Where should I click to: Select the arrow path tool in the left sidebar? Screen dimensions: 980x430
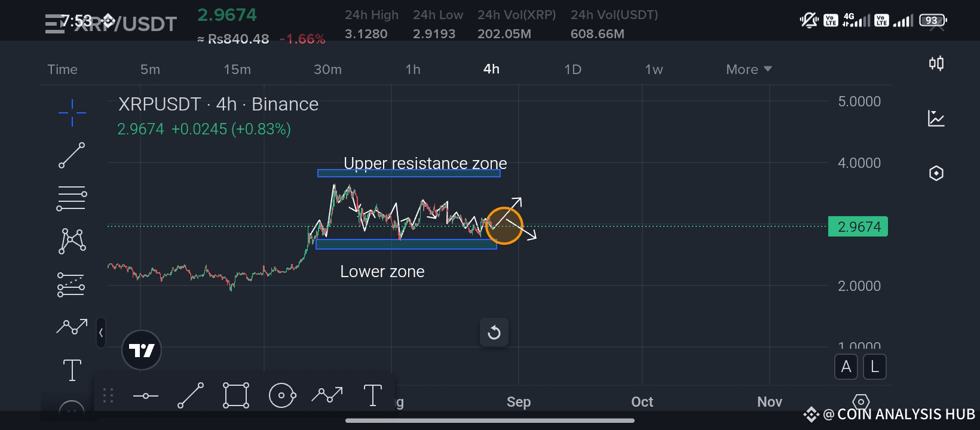[x=72, y=326]
